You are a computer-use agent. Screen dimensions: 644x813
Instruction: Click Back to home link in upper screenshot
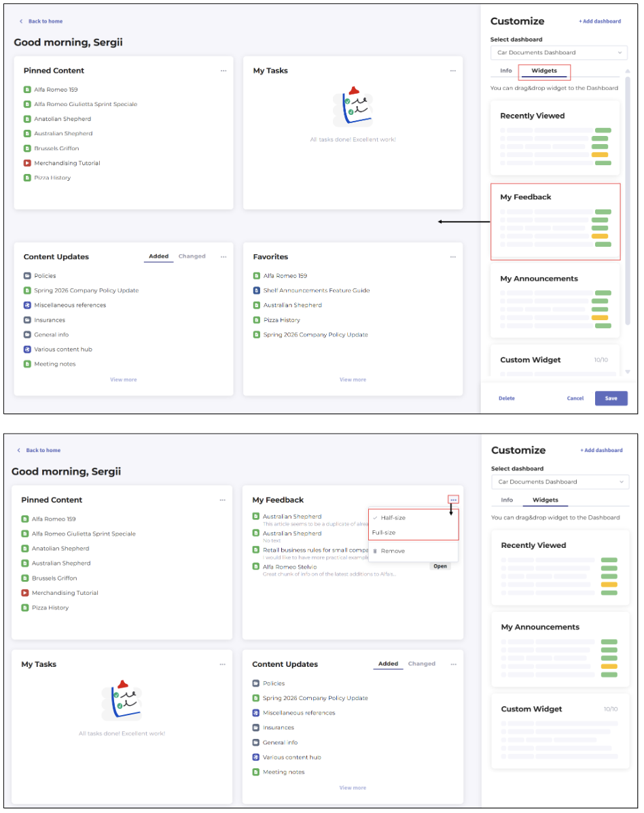pyautogui.click(x=45, y=21)
